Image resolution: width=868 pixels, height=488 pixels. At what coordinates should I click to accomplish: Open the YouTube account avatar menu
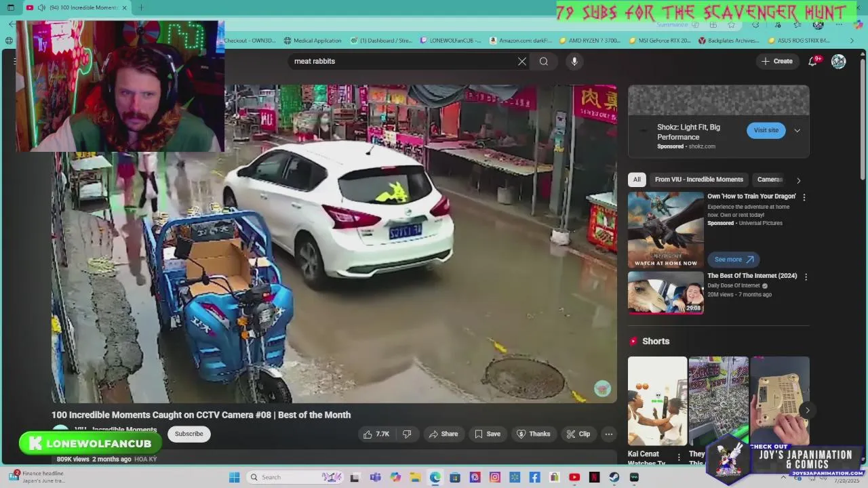(839, 61)
